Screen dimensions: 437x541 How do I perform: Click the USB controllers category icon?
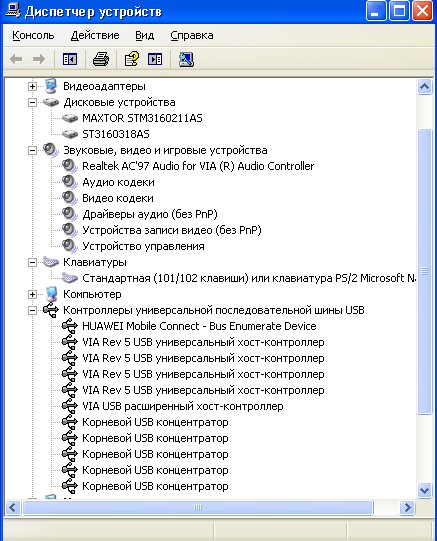coord(51,310)
